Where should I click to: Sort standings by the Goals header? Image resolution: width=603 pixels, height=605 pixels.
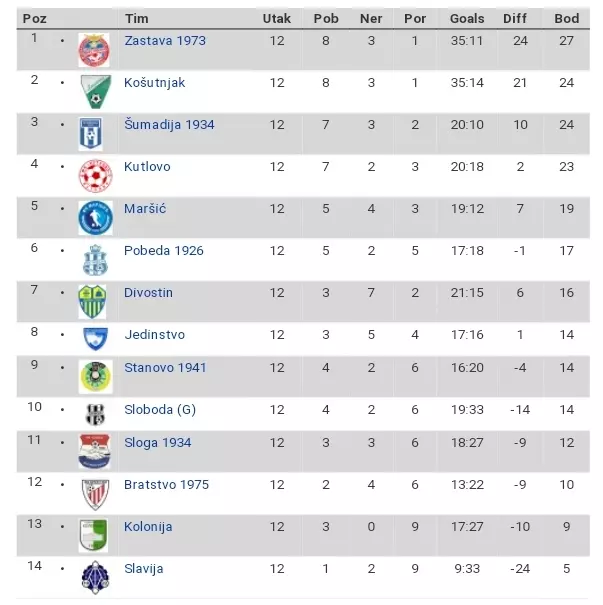tap(467, 19)
